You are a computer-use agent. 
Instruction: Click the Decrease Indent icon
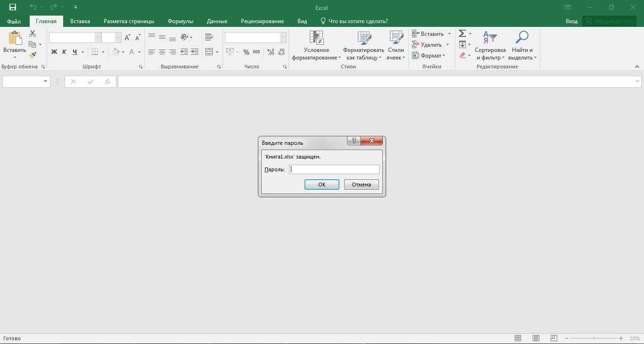(x=184, y=52)
